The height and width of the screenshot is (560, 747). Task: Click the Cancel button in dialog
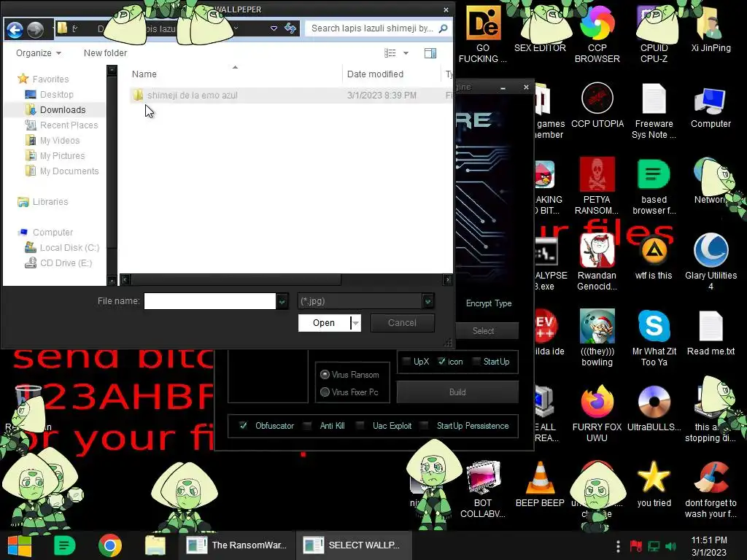[x=402, y=323]
